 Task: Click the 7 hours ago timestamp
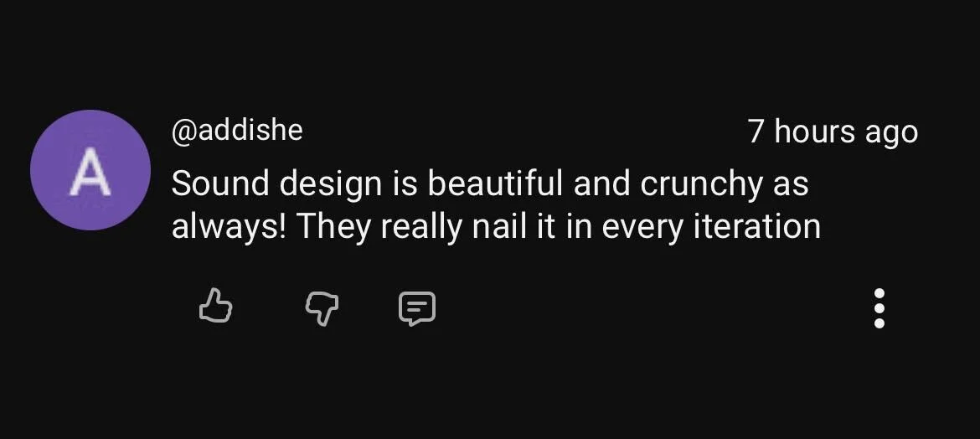pos(833,133)
